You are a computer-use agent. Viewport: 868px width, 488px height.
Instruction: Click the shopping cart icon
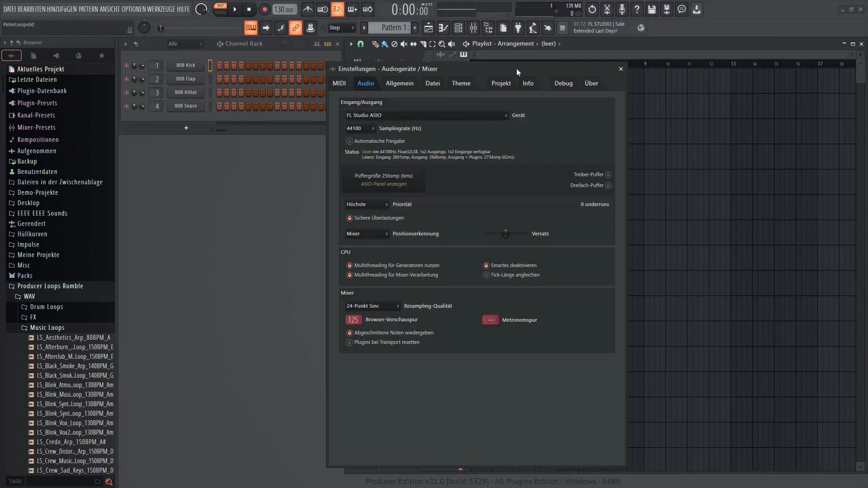pyautogui.click(x=562, y=28)
